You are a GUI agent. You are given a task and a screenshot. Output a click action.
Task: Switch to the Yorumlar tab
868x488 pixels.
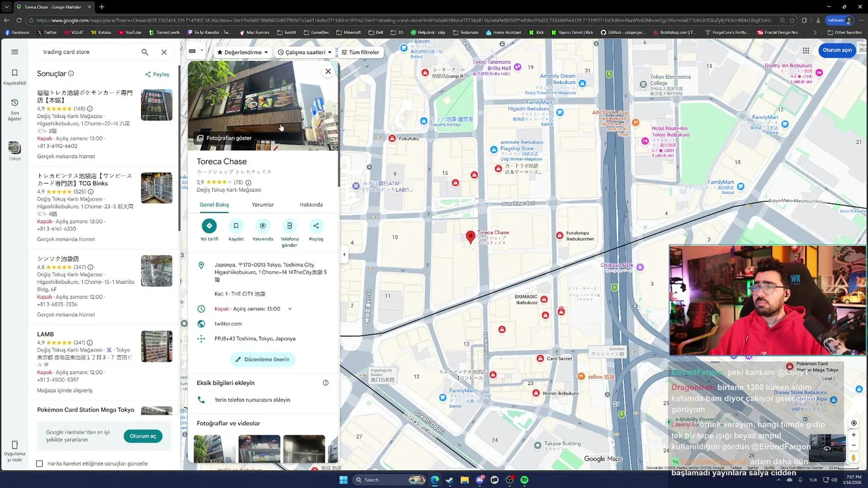(262, 205)
